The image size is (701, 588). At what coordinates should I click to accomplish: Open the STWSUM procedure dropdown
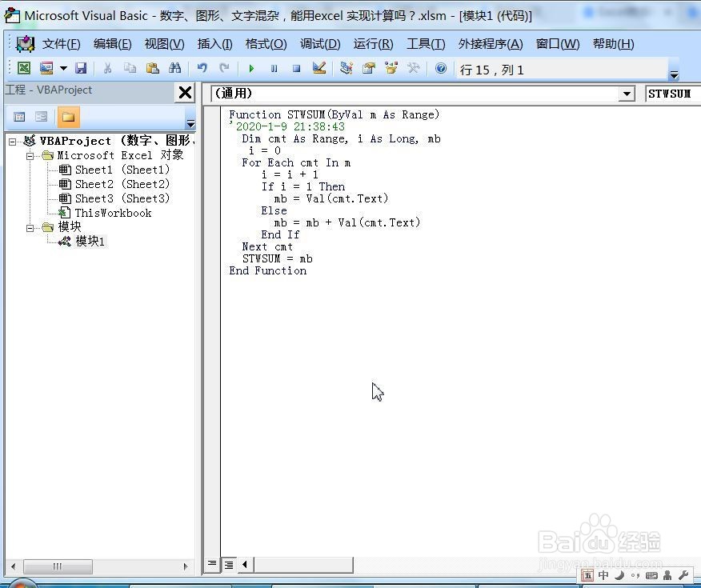tap(673, 94)
